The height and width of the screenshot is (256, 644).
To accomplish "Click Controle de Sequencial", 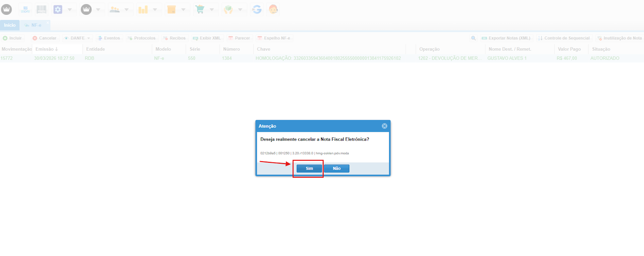I will [x=563, y=38].
